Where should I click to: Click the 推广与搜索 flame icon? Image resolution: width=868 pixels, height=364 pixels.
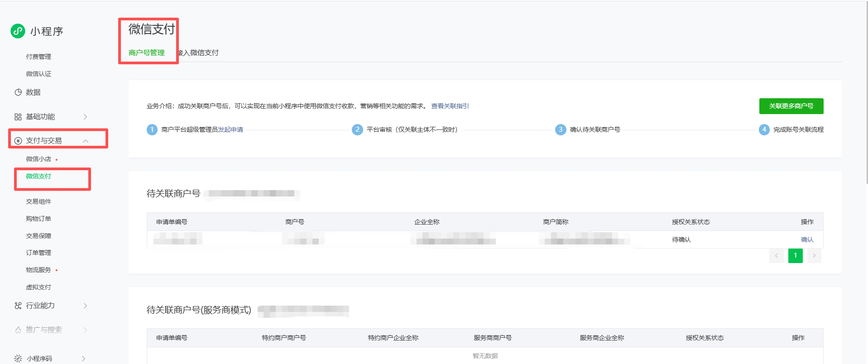[18, 330]
